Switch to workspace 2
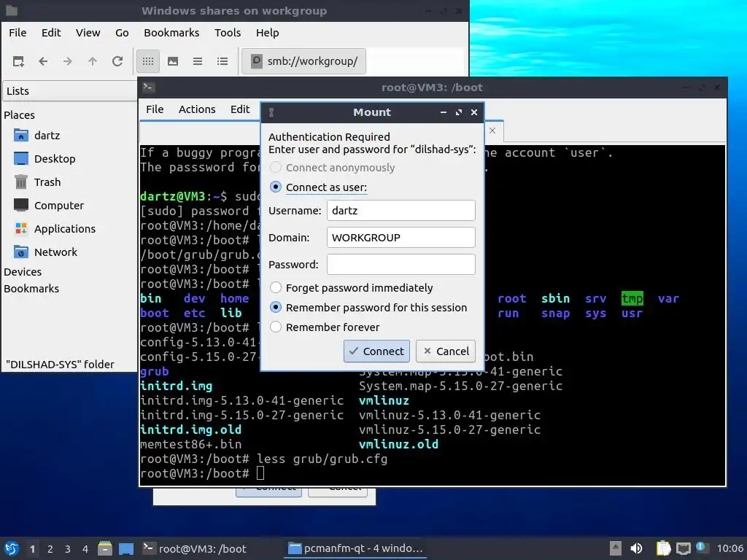747x560 pixels. tap(50, 549)
